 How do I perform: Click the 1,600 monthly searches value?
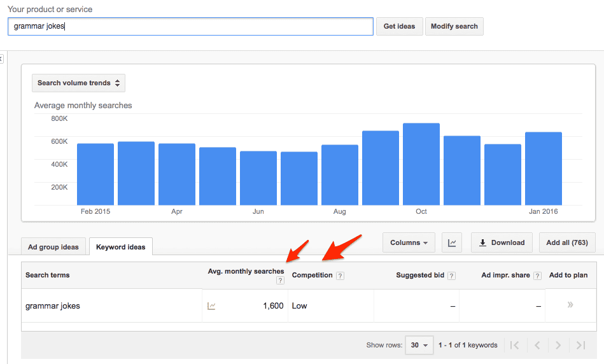pos(273,306)
